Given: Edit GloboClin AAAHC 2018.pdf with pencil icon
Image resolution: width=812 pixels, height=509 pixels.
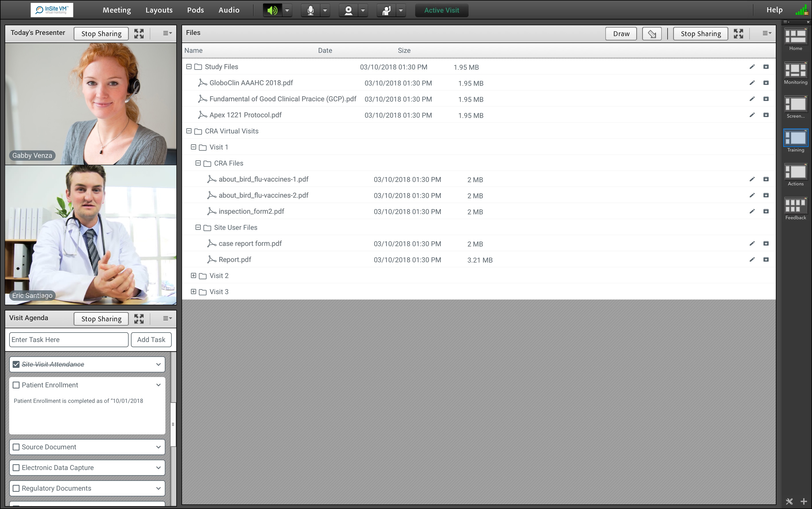Looking at the screenshot, I should (752, 83).
